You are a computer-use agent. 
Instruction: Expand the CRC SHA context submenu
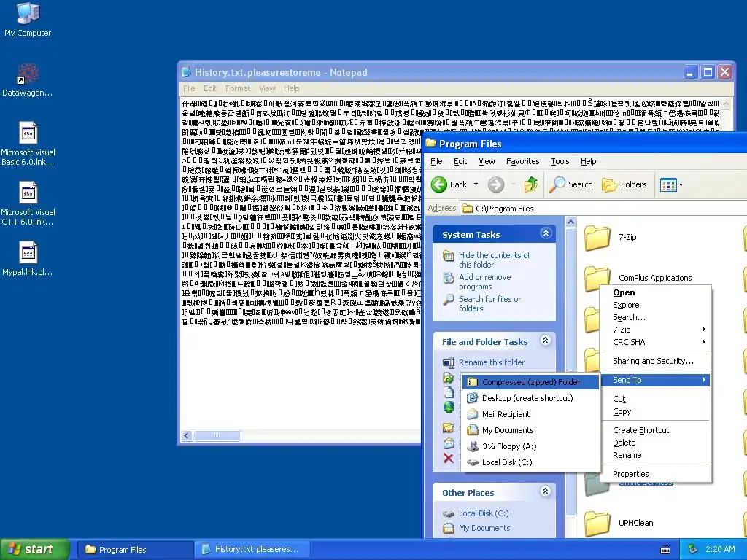656,342
